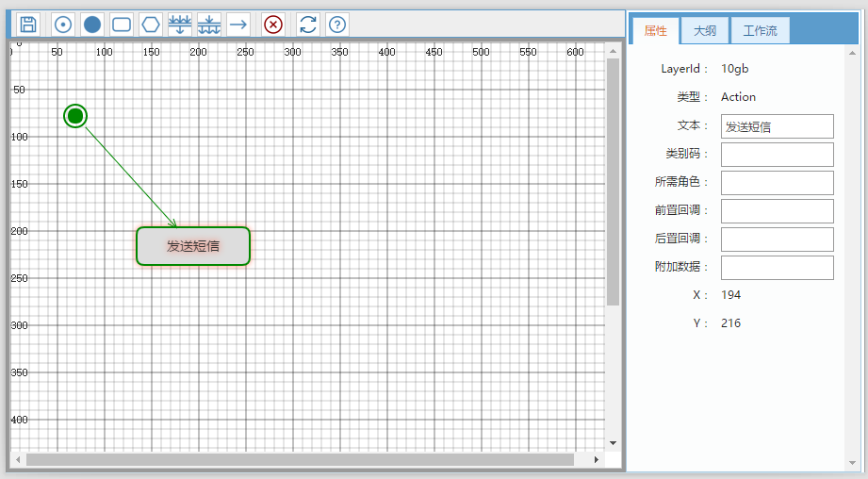Viewport: 868px width, 479px height.
Task: Switch to the 大纲 tab
Action: coord(705,31)
